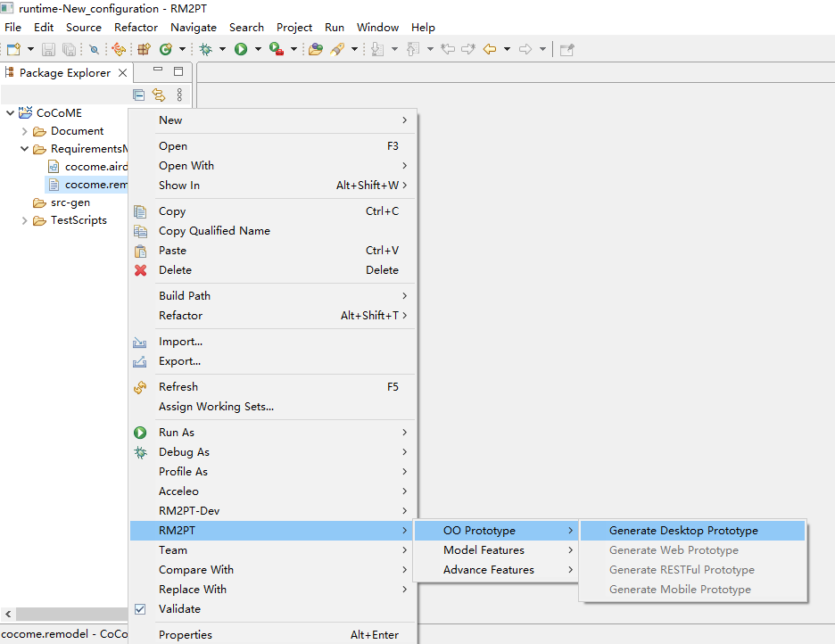Image resolution: width=835 pixels, height=644 pixels.
Task: Toggle Link with Editor in Package Explorer
Action: [x=159, y=95]
